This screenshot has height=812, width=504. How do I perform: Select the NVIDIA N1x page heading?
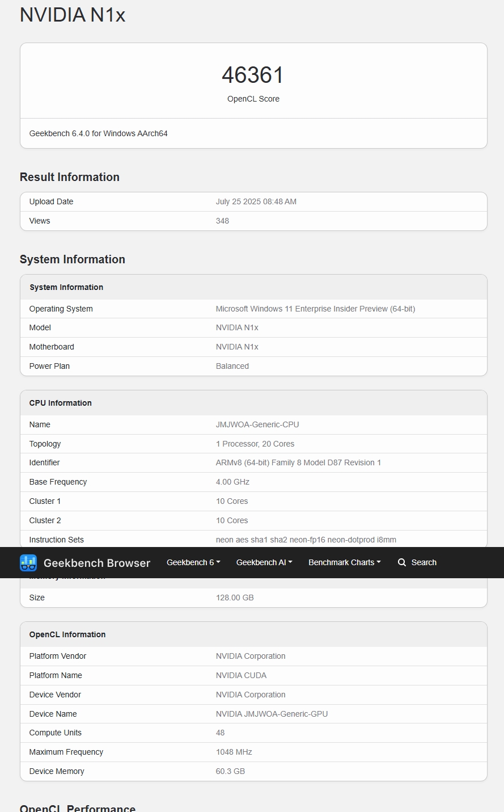[73, 15]
